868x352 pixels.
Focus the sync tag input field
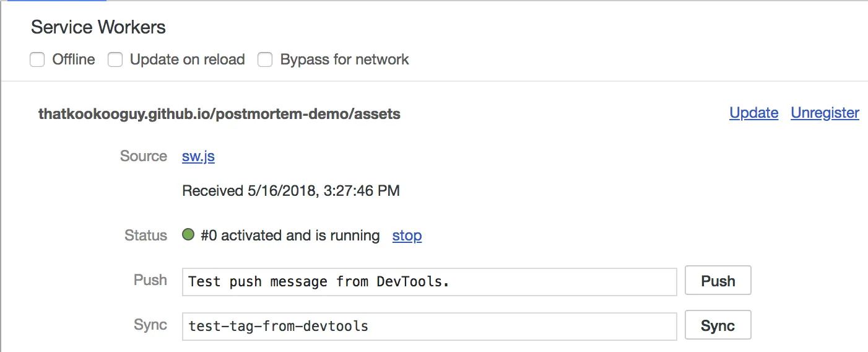click(x=429, y=326)
